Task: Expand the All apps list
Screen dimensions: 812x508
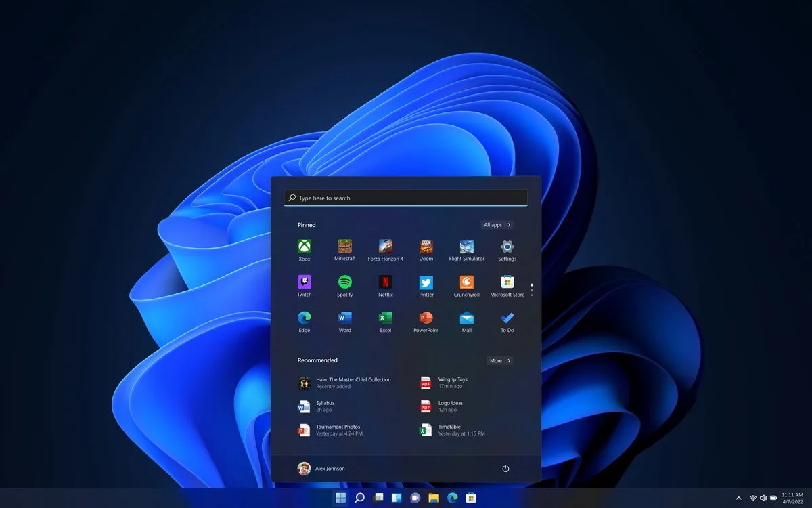Action: 497,224
